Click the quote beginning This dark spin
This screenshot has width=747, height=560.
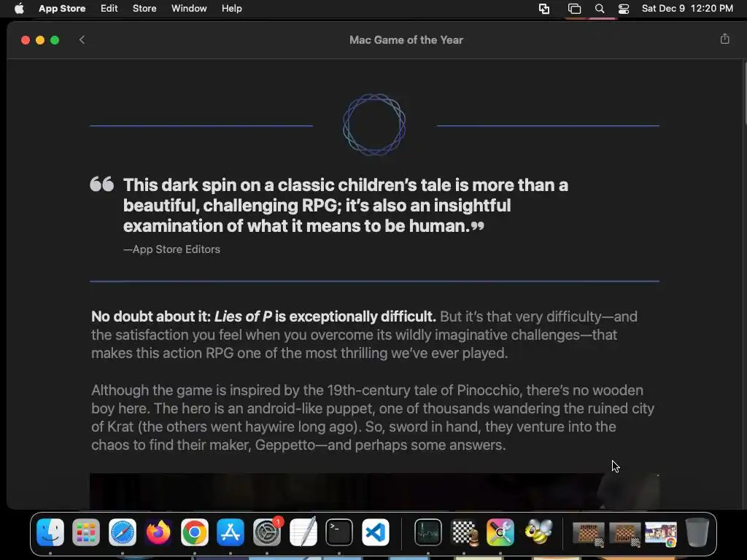(x=345, y=205)
